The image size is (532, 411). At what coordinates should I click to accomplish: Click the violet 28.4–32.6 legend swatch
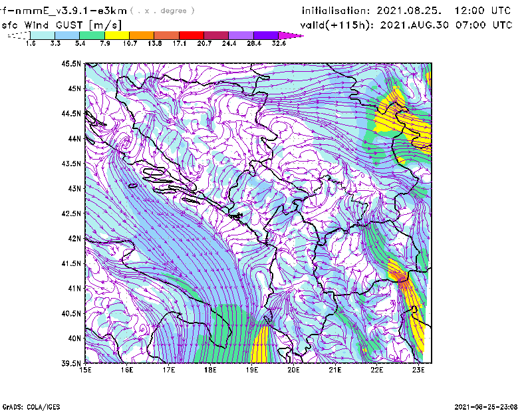click(266, 35)
